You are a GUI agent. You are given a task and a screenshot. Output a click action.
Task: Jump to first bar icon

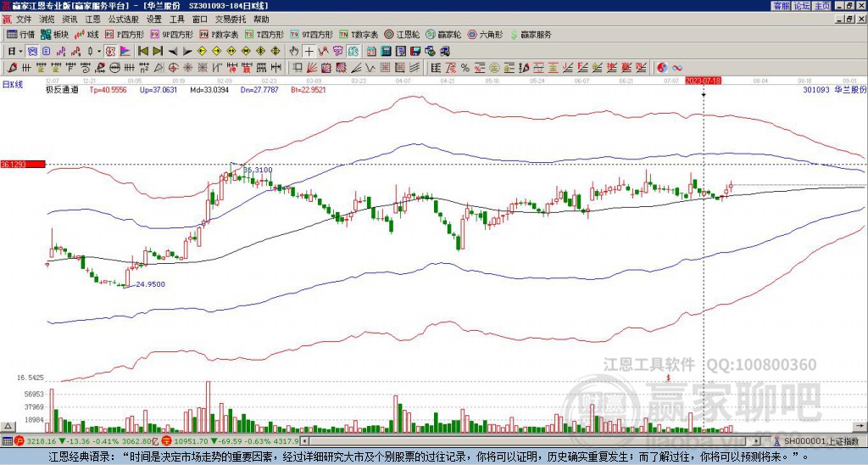click(142, 52)
